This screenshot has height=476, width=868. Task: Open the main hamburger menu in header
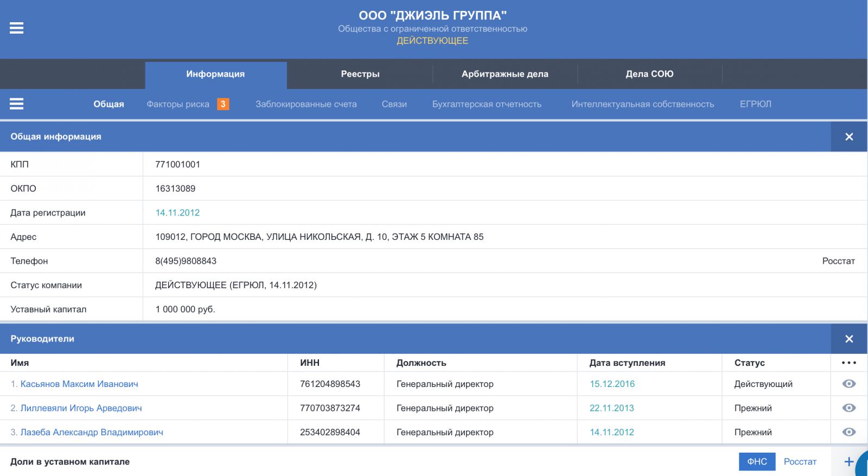click(17, 28)
